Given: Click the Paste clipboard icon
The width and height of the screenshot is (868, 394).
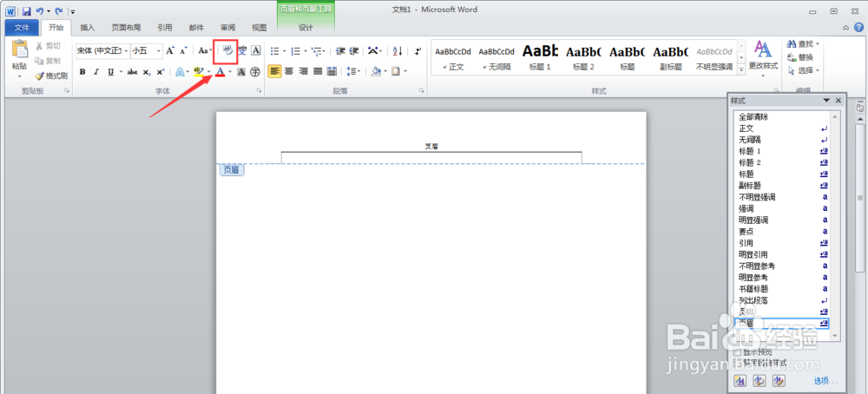Looking at the screenshot, I should click(x=19, y=49).
